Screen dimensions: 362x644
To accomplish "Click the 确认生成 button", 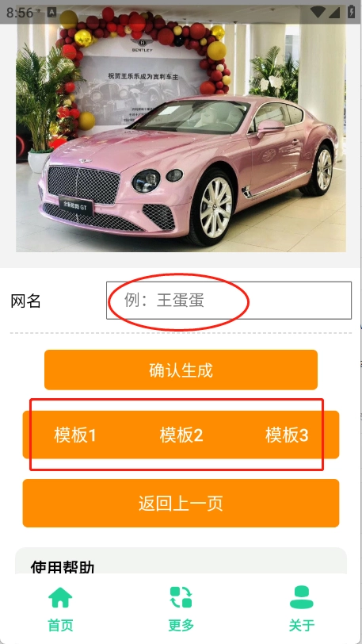I will click(x=181, y=370).
